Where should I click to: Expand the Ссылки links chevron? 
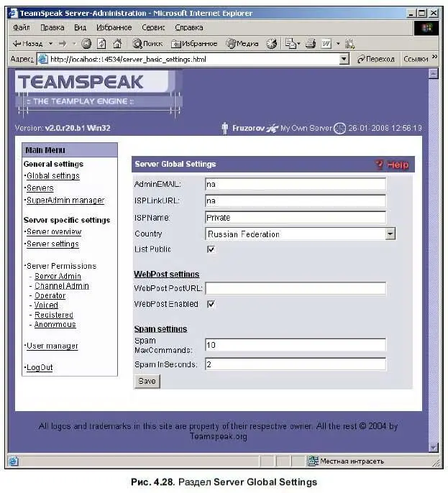[434, 57]
